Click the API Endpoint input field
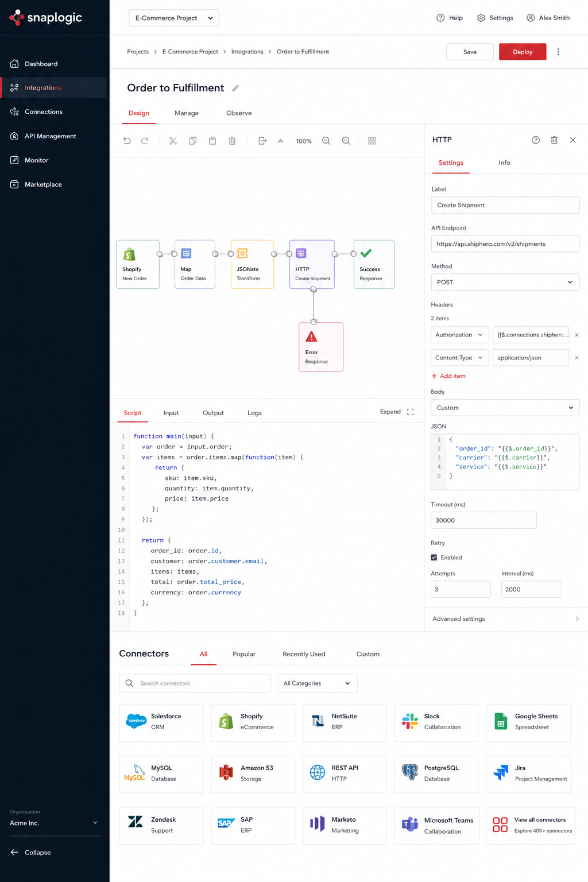Image resolution: width=588 pixels, height=882 pixels. point(505,243)
